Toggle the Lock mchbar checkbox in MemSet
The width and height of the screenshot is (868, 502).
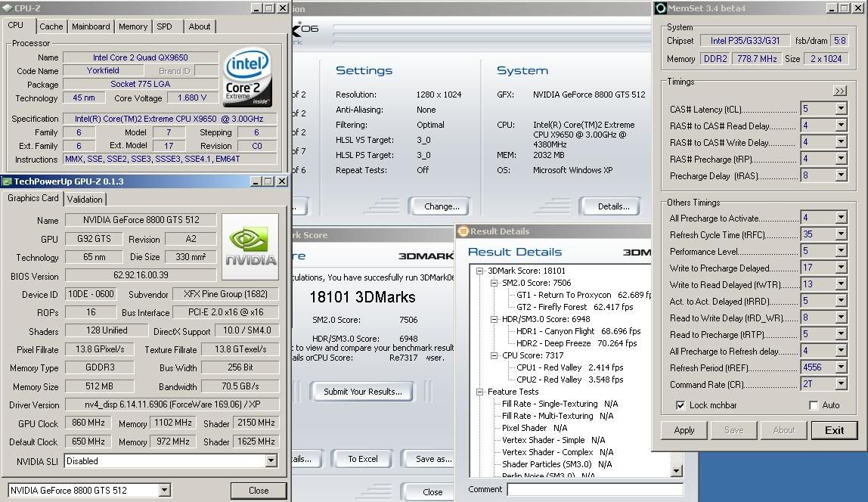(x=680, y=405)
